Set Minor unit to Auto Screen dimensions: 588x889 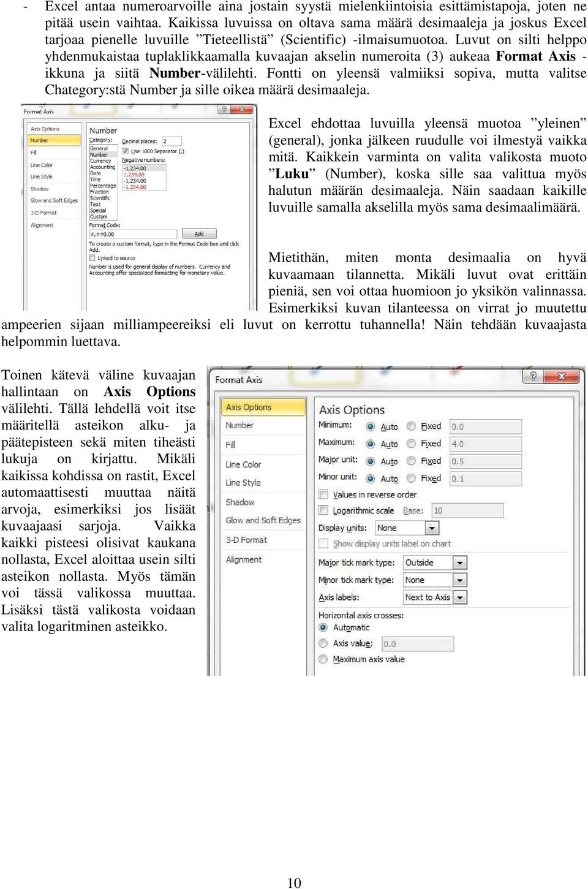tap(371, 479)
